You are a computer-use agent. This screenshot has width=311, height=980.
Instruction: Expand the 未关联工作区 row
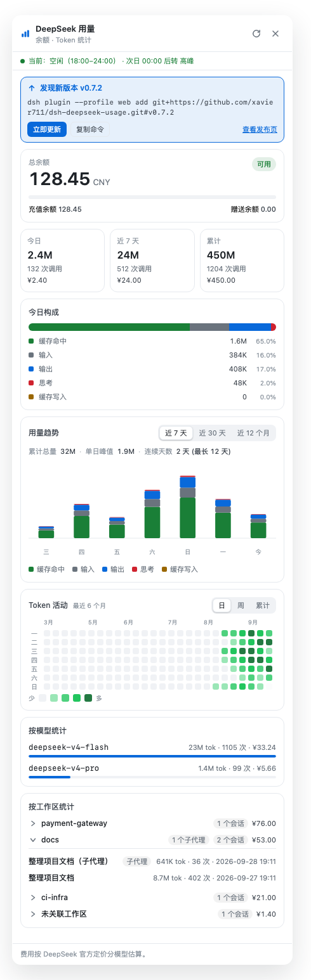pos(152,914)
